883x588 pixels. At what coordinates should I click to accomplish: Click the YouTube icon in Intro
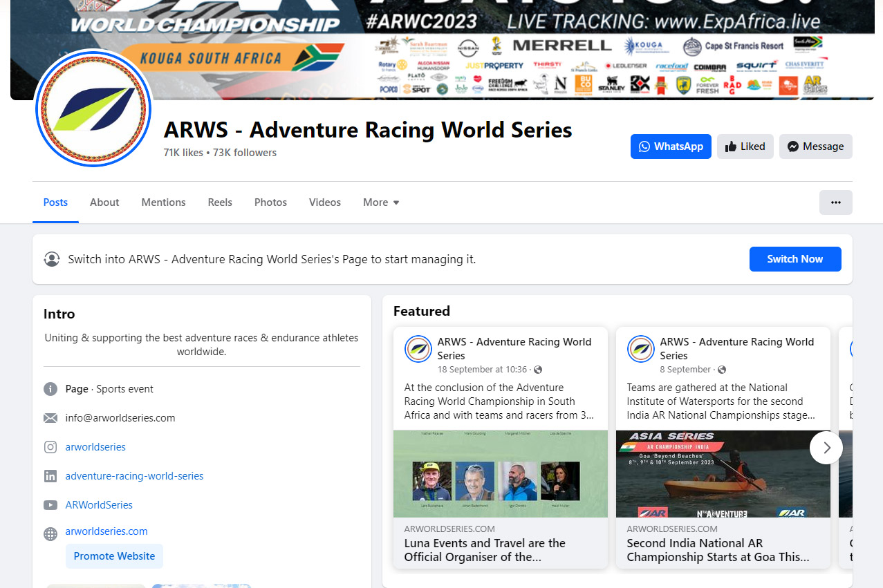[50, 505]
